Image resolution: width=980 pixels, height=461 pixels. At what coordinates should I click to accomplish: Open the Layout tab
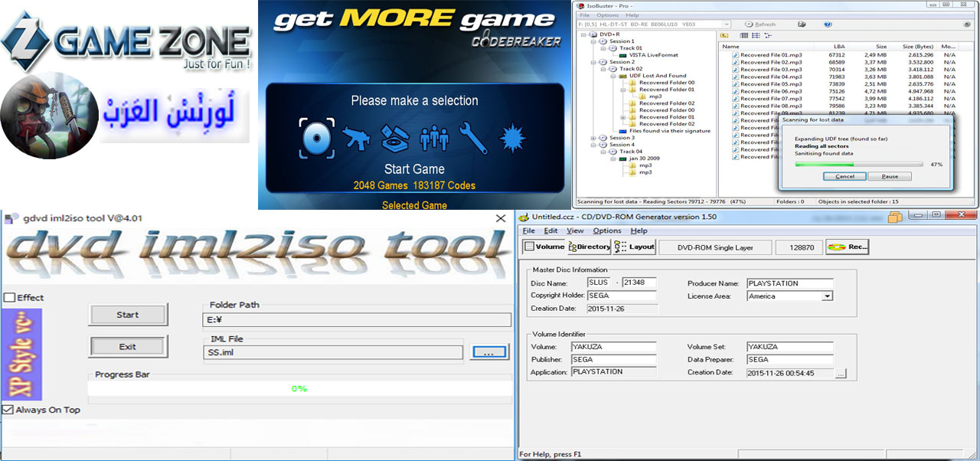coord(635,247)
